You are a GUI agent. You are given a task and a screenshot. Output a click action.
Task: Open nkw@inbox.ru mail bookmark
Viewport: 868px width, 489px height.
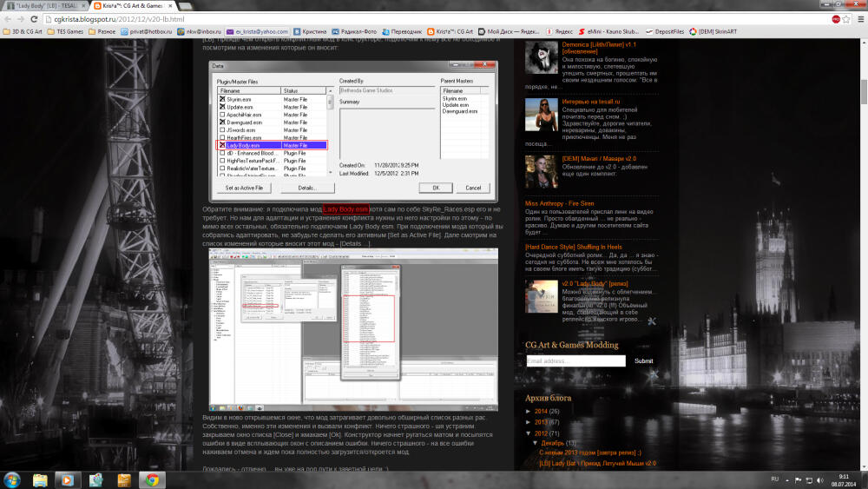point(199,31)
